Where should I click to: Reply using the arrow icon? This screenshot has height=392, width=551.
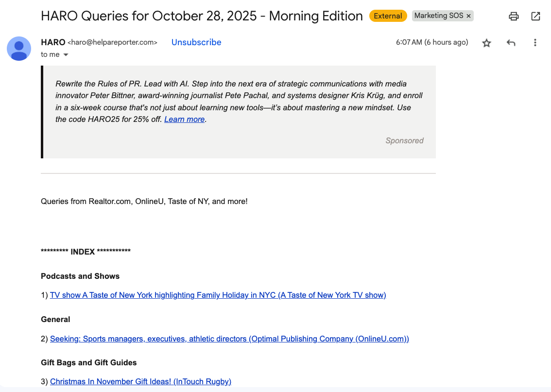(511, 43)
